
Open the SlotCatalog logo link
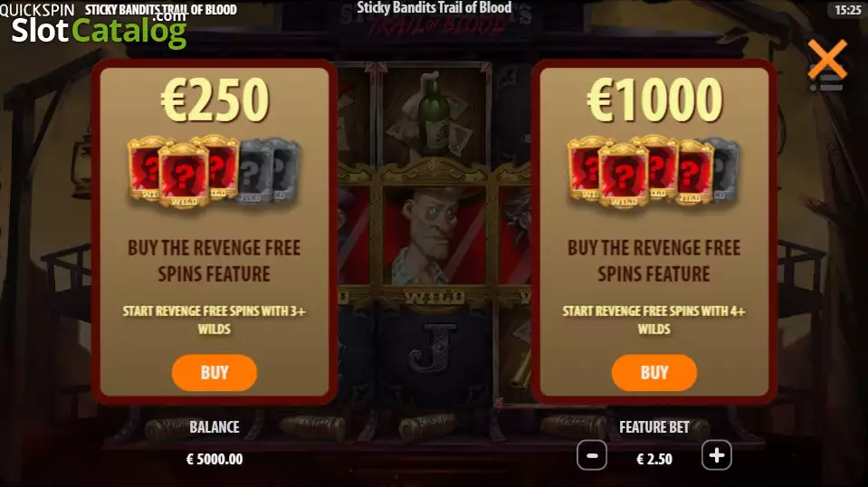click(x=100, y=29)
